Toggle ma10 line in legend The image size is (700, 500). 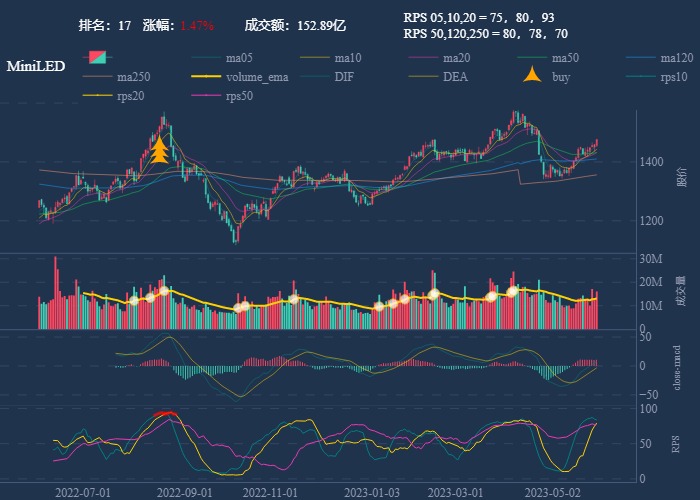331,58
